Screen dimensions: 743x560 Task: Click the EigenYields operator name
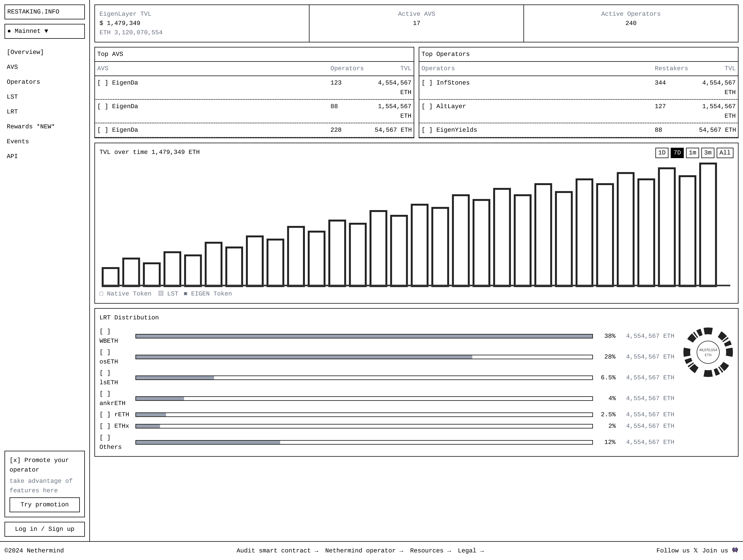(456, 130)
